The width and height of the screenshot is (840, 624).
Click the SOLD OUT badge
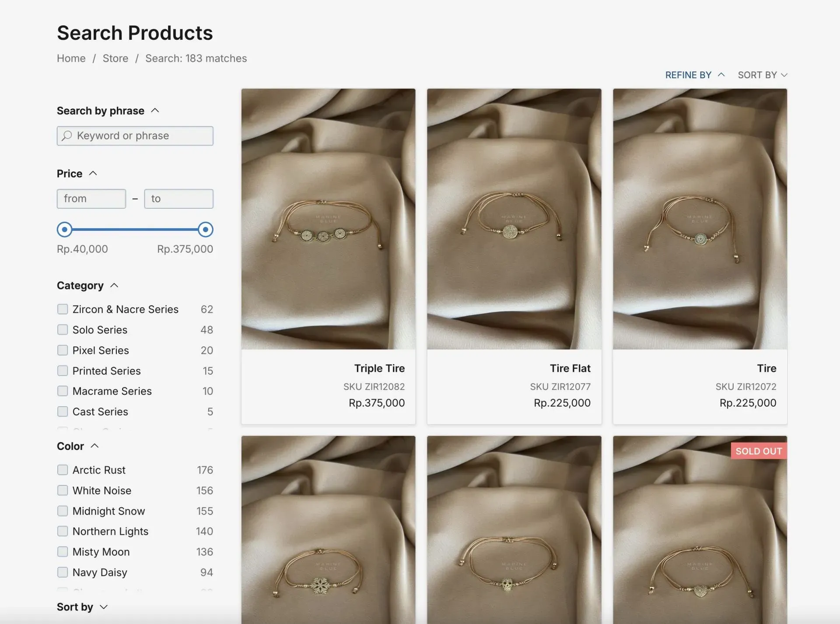(759, 451)
